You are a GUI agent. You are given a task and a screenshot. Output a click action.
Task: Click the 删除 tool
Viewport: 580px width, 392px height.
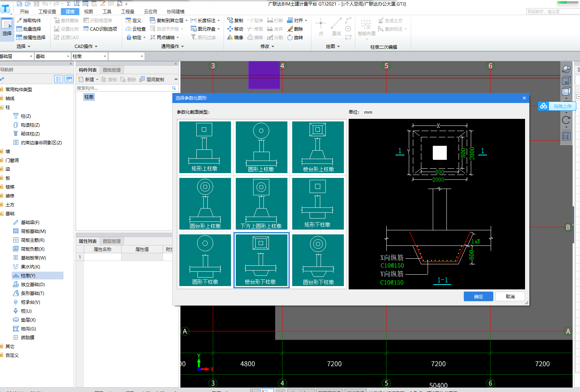pyautogui.click(x=295, y=29)
